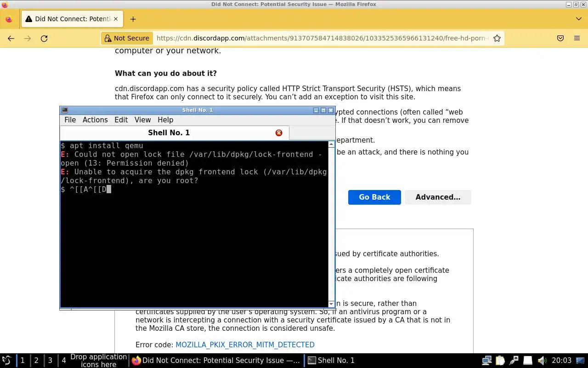
Task: Switch to workspace 1 in the pager
Action: (23, 360)
